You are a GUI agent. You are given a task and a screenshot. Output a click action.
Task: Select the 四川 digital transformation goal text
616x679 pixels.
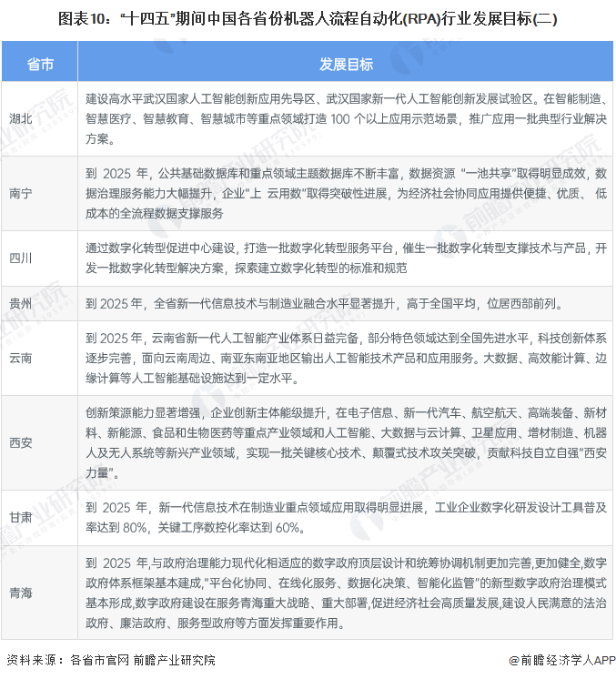pyautogui.click(x=346, y=258)
